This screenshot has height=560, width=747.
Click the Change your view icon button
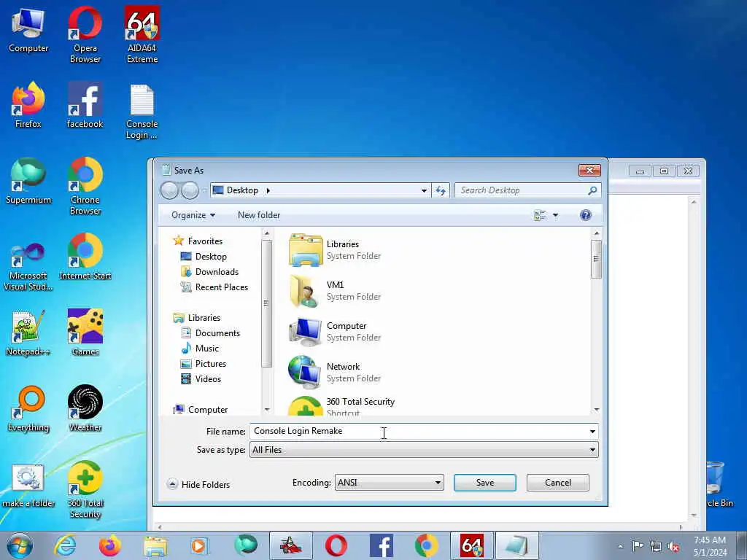pos(541,215)
